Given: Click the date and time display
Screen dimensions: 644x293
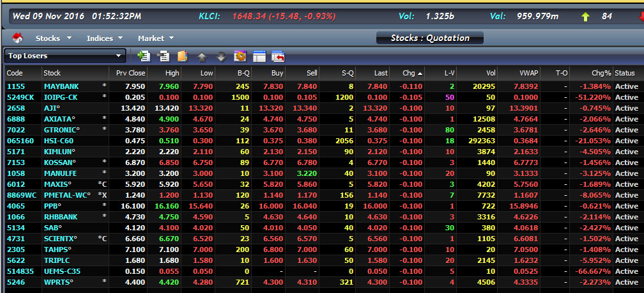Looking at the screenshot, I should [77, 17].
